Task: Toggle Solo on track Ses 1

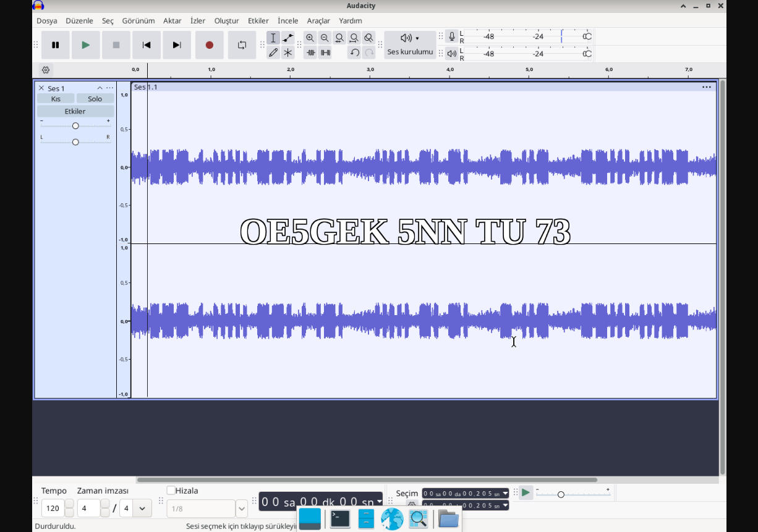Action: [95, 99]
